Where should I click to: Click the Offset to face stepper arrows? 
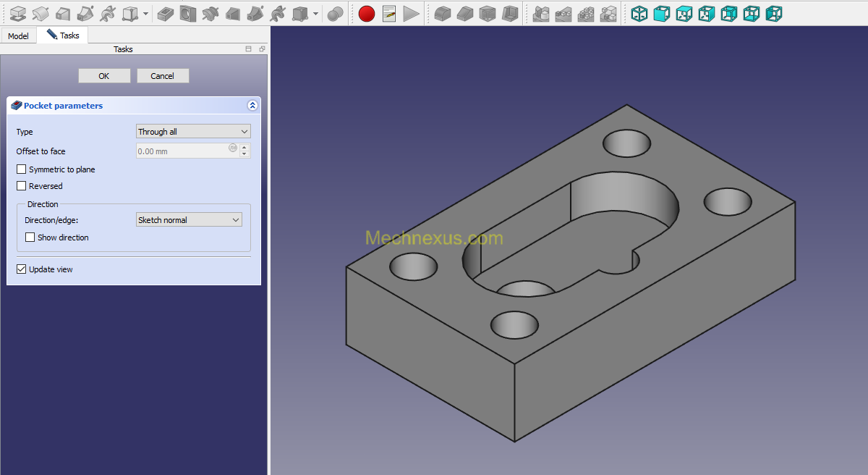(x=244, y=151)
